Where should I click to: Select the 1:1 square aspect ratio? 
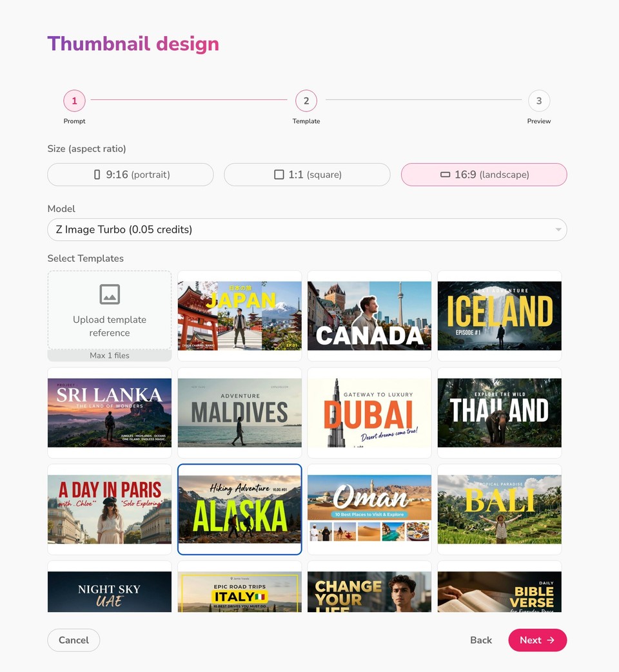click(307, 174)
